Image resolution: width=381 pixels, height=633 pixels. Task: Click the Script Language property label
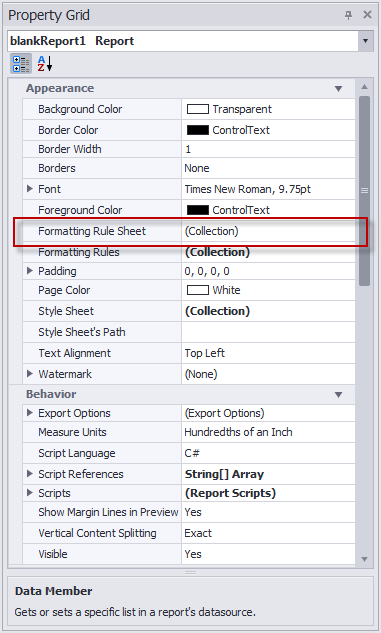point(77,453)
